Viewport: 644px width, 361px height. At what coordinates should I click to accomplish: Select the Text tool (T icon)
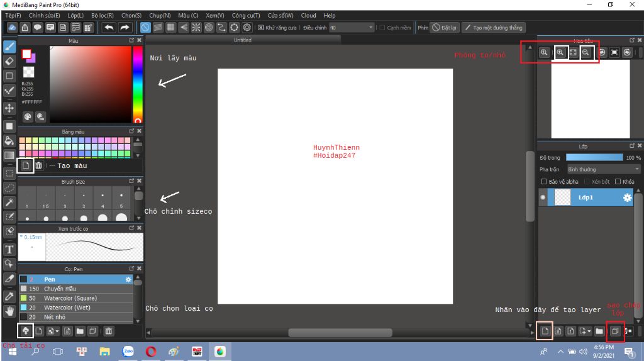9,249
